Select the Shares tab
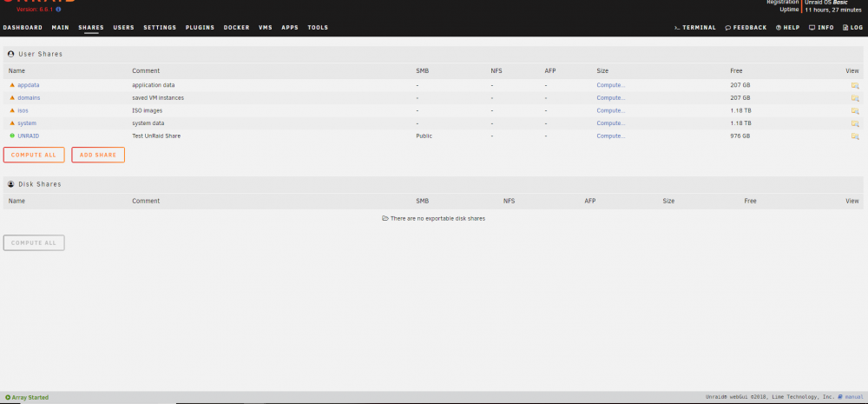The image size is (868, 404). [x=91, y=28]
